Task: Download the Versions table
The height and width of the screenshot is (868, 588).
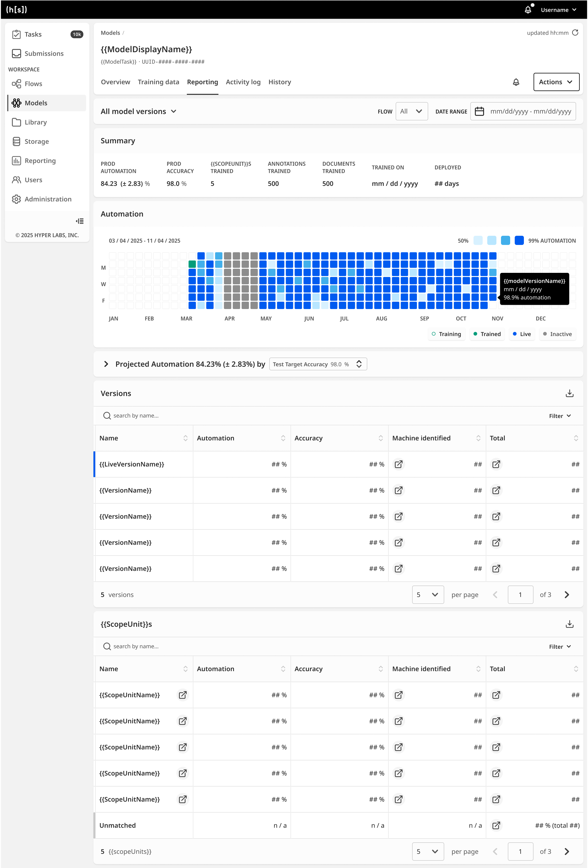Action: pyautogui.click(x=569, y=393)
